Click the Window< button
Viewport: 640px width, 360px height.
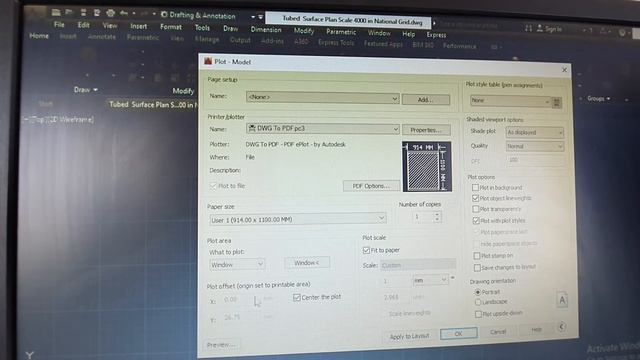(x=307, y=262)
